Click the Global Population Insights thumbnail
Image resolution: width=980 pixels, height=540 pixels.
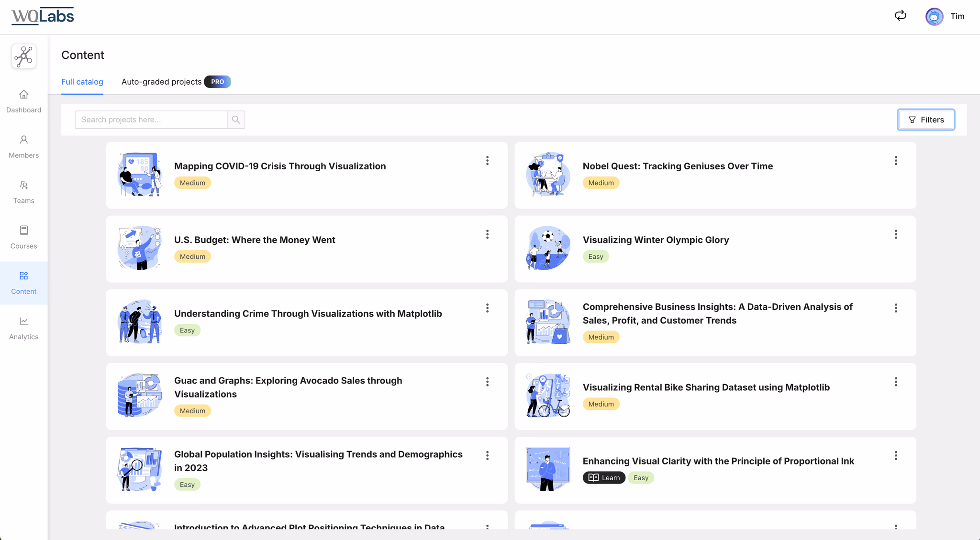click(x=140, y=470)
